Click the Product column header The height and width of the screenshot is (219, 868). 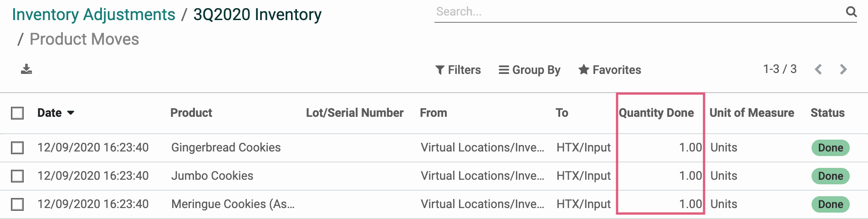[191, 113]
